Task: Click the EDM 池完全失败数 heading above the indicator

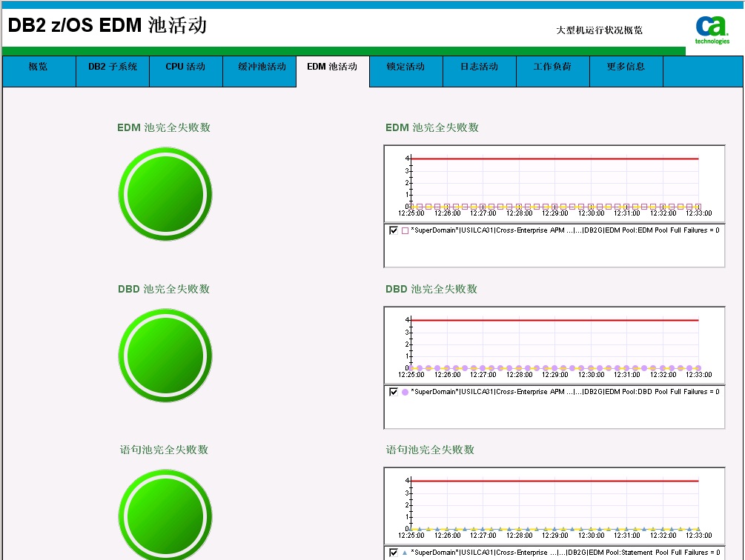Action: [164, 127]
